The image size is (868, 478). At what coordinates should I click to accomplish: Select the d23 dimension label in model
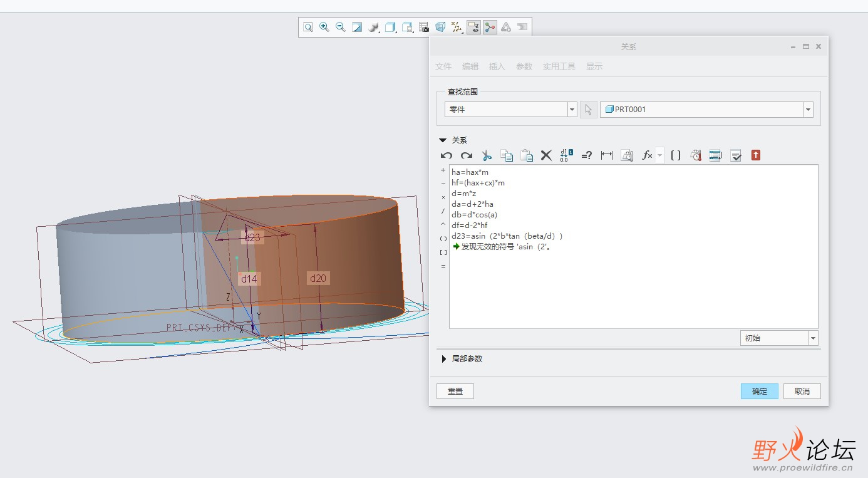click(x=252, y=237)
